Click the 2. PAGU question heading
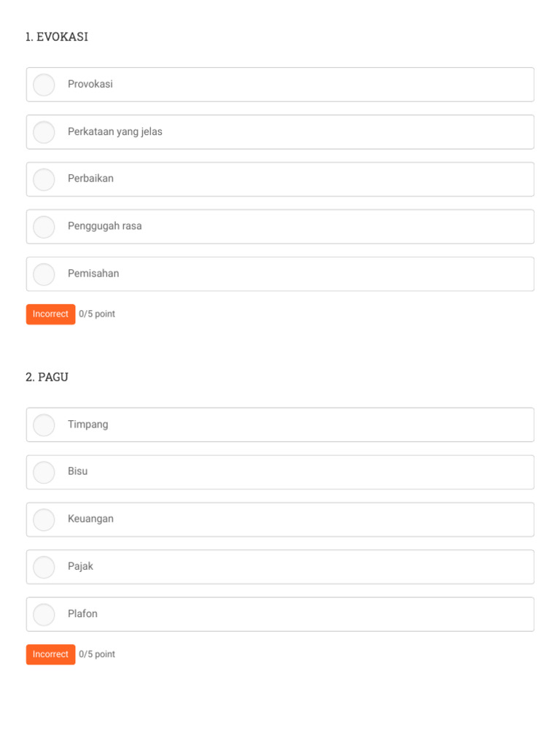 [47, 377]
